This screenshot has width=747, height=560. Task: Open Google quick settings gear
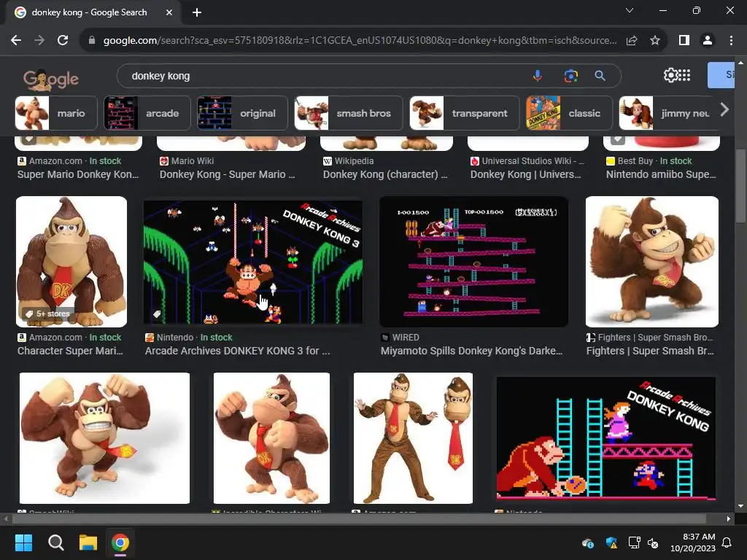(670, 75)
